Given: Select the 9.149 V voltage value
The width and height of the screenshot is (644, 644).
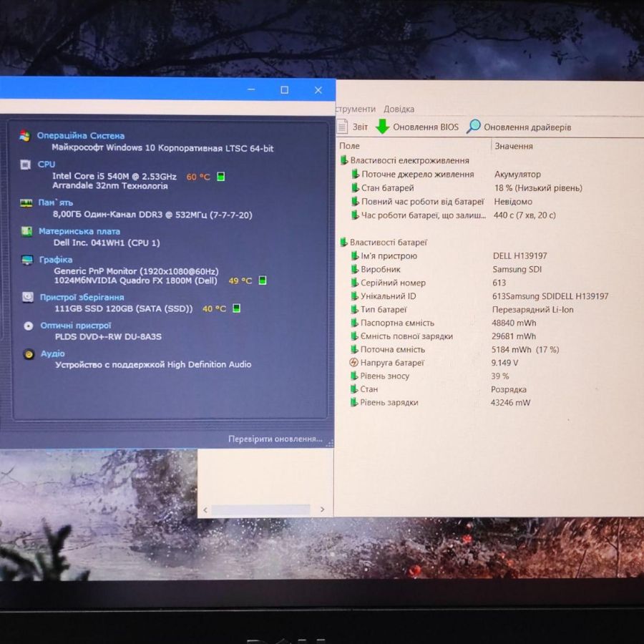Looking at the screenshot, I should pyautogui.click(x=504, y=363).
